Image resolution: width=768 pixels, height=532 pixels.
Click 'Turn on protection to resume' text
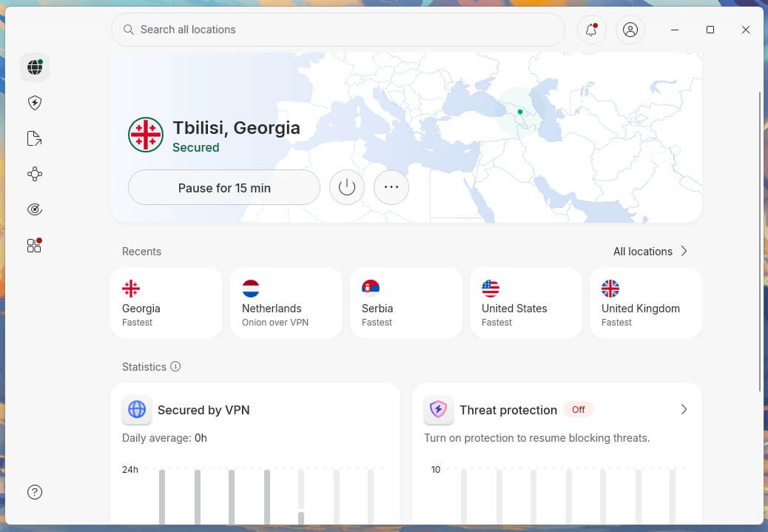[x=537, y=438]
